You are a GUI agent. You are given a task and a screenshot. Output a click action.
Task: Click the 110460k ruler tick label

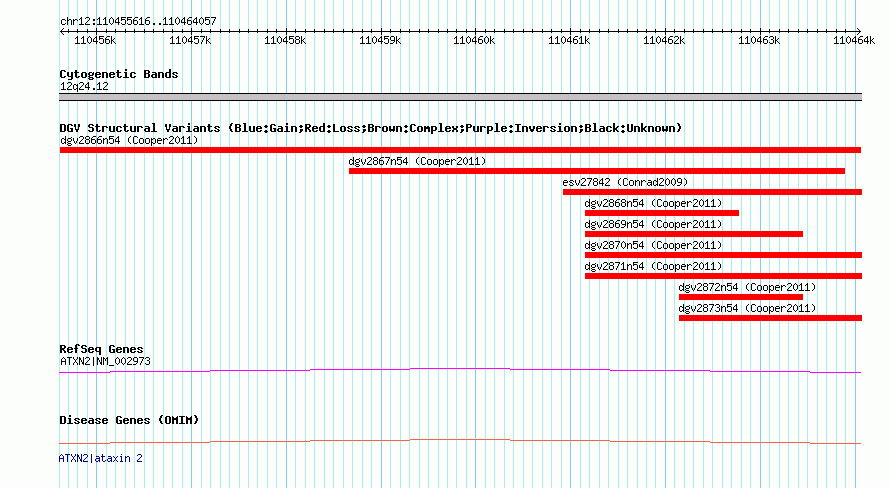click(x=474, y=40)
